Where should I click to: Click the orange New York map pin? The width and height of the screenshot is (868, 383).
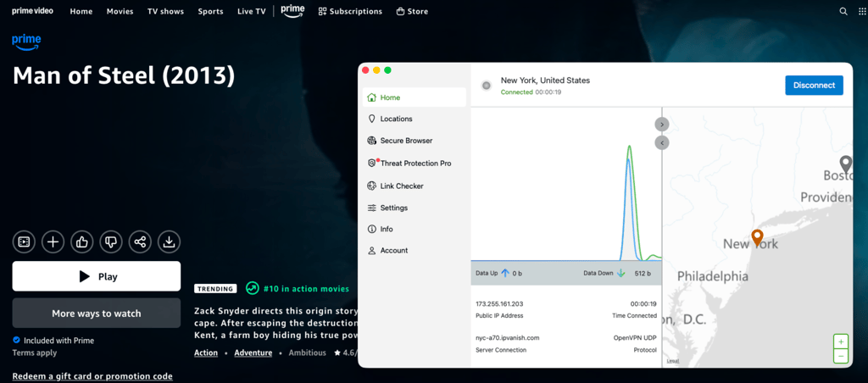coord(757,238)
